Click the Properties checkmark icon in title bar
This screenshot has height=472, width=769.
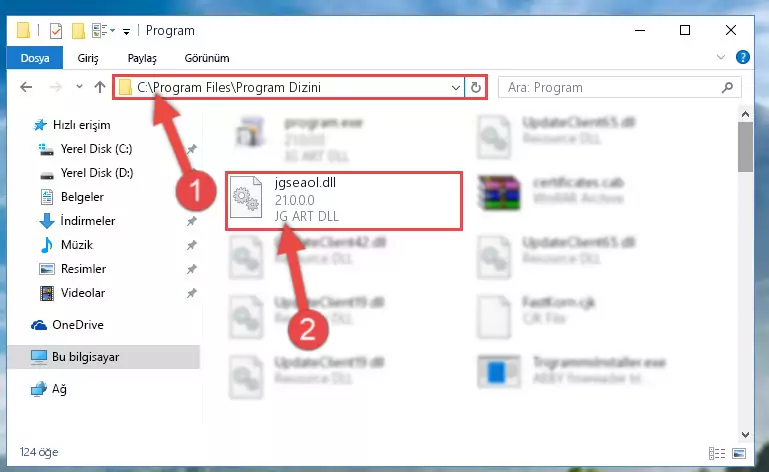(x=56, y=31)
